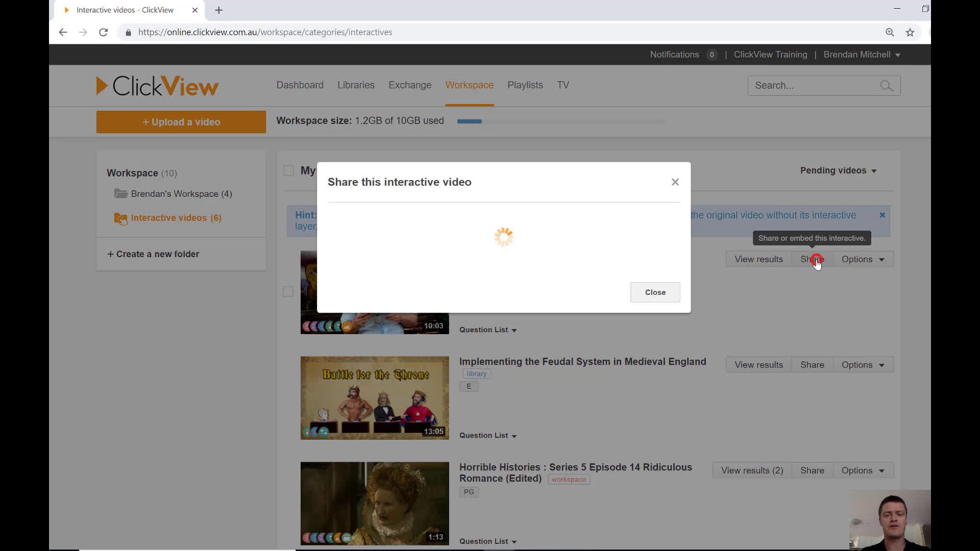Go to the Dashboard tab

coord(300,85)
